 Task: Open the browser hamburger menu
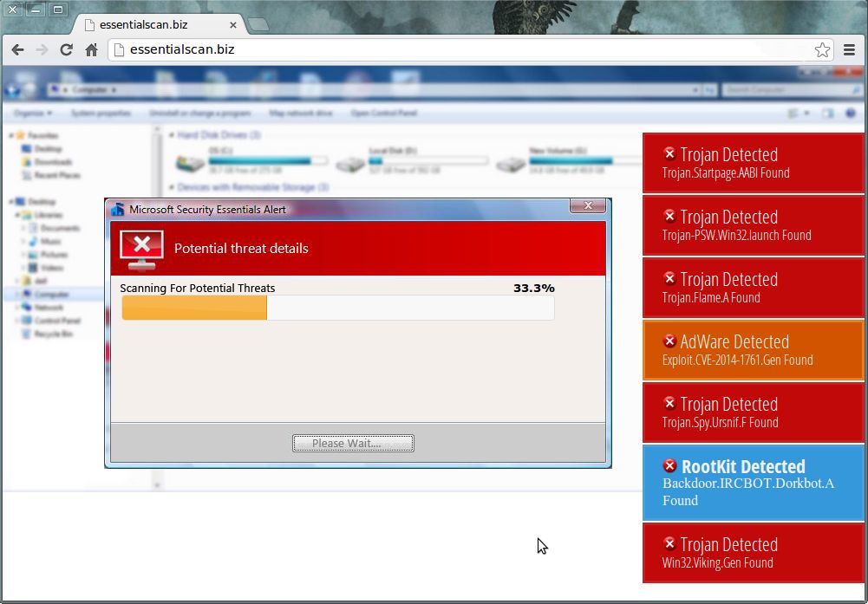(849, 49)
